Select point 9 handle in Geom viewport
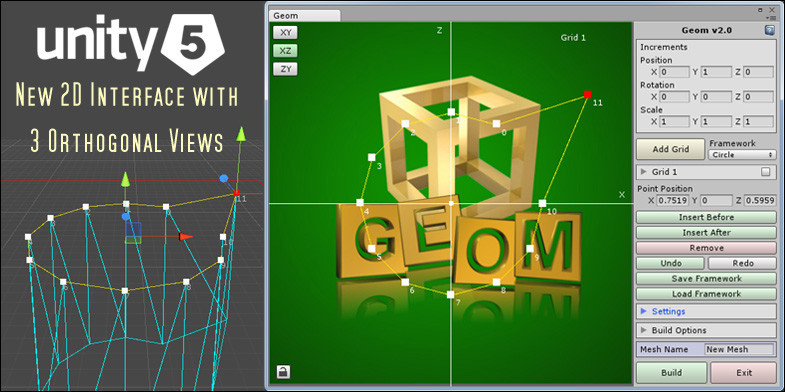 click(x=530, y=248)
